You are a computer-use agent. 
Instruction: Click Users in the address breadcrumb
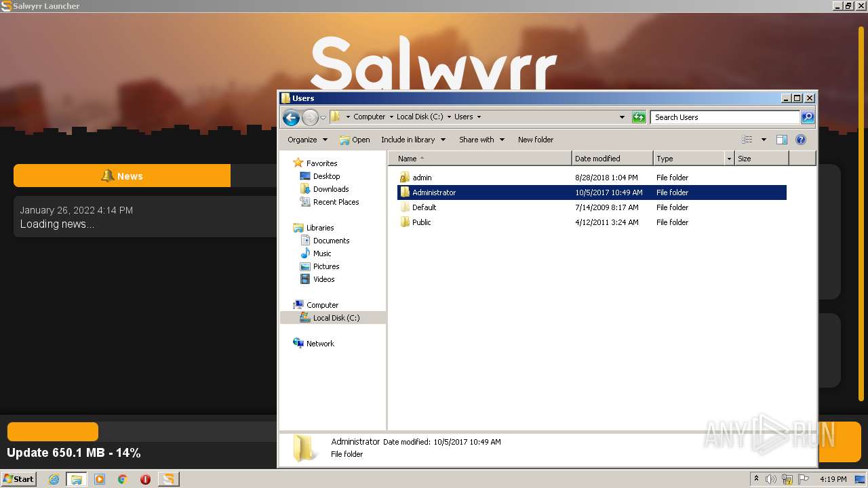464,117
